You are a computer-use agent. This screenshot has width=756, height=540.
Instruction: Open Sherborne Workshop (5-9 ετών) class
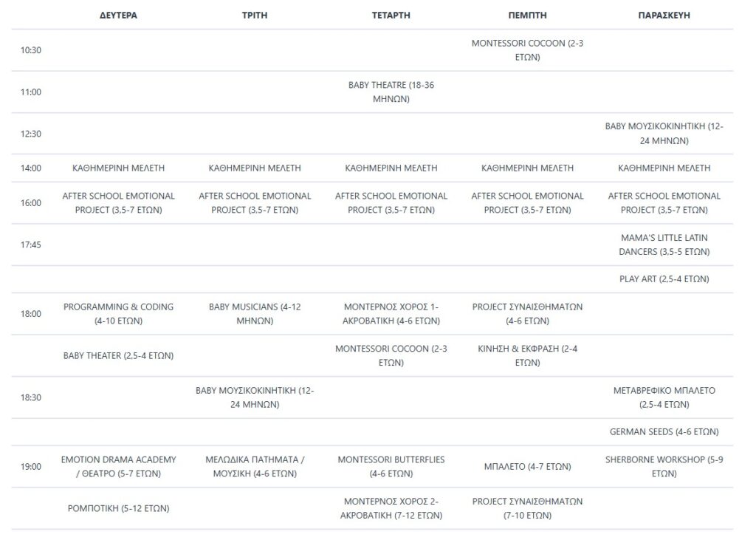click(664, 466)
